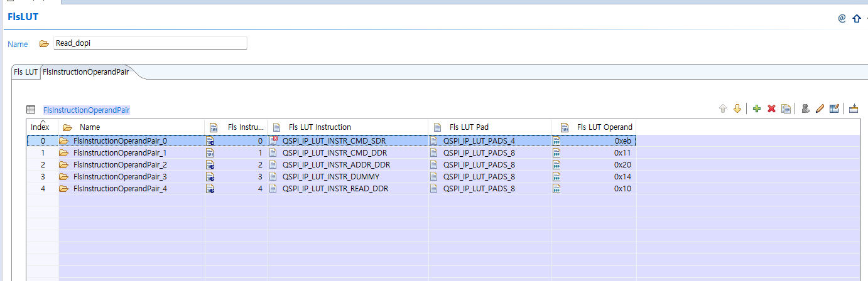Click the QSPI_IP_LUT_INSTR_ADDR_DDR cell
Image resolution: width=868 pixels, height=281 pixels.
point(348,164)
